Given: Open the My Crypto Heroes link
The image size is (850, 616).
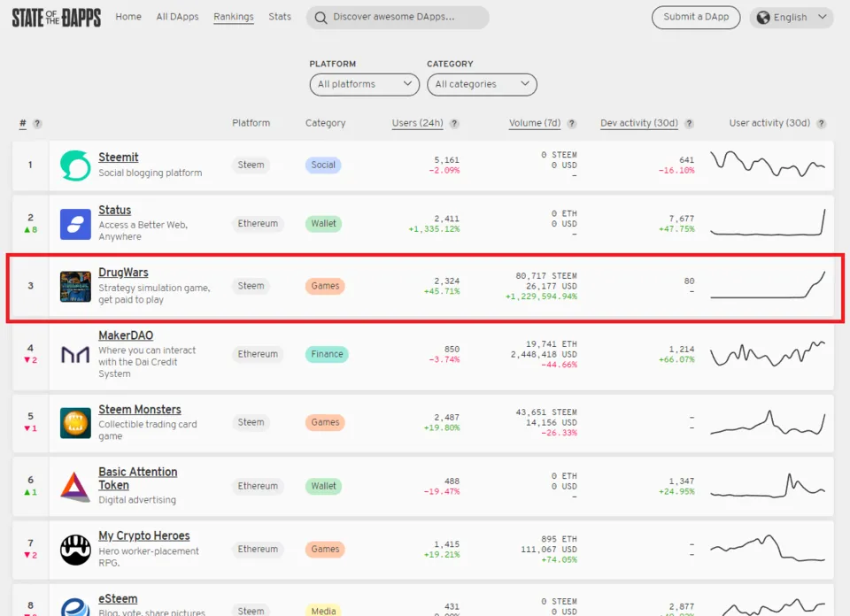Looking at the screenshot, I should 143,535.
